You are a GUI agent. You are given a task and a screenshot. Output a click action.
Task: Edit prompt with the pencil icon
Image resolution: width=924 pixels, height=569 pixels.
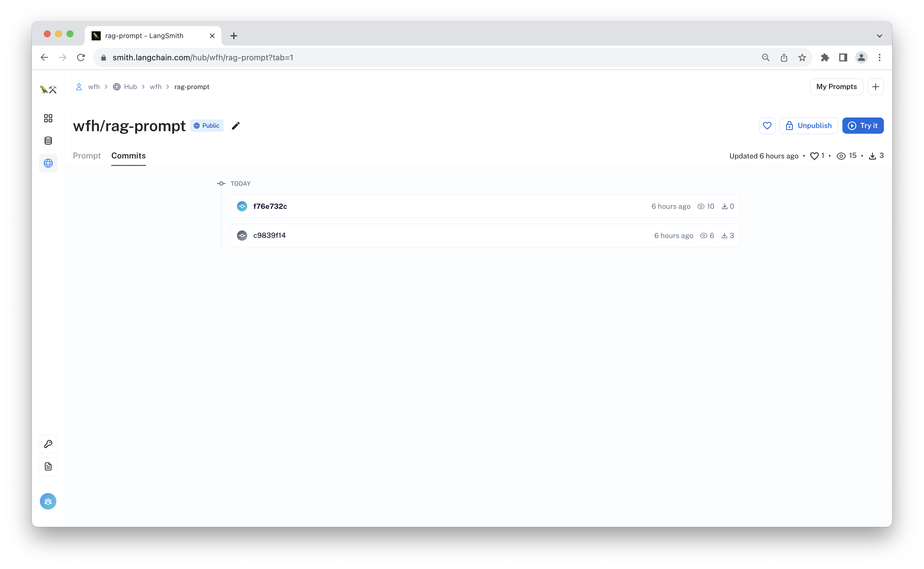(x=236, y=126)
